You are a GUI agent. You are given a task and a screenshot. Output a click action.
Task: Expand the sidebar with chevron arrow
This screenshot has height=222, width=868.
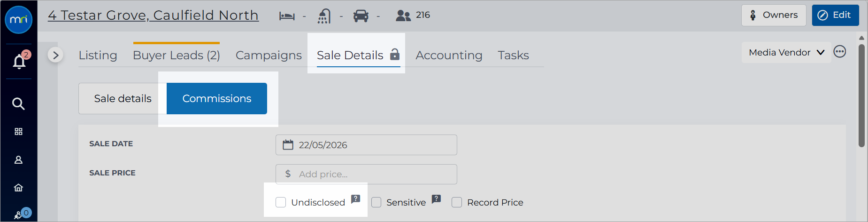point(55,55)
